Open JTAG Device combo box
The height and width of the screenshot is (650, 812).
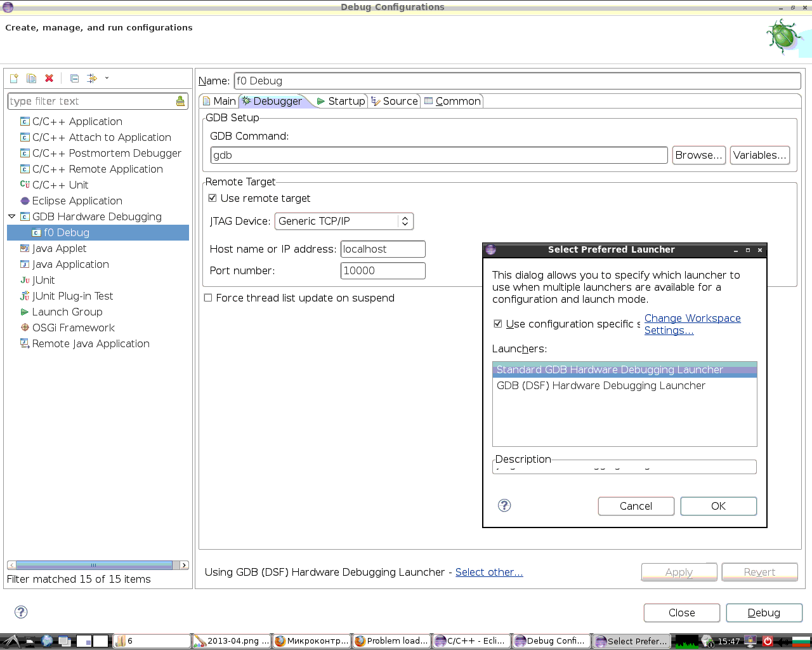[x=344, y=221]
